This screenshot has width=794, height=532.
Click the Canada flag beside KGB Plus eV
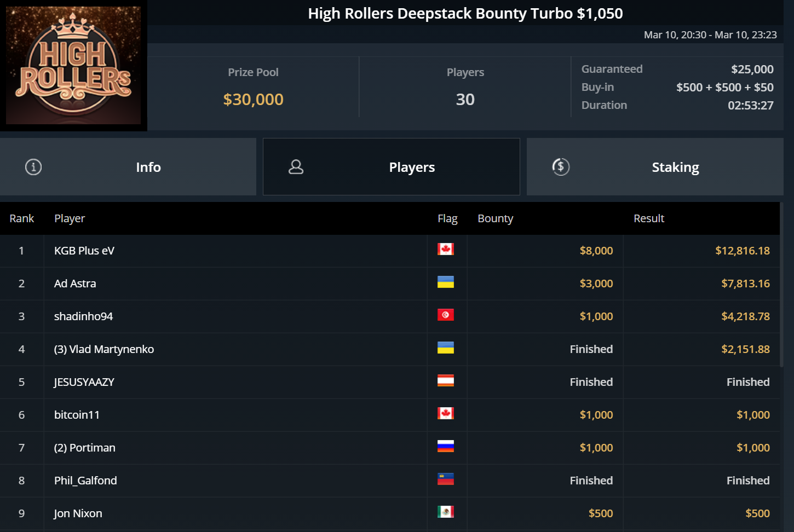446,250
